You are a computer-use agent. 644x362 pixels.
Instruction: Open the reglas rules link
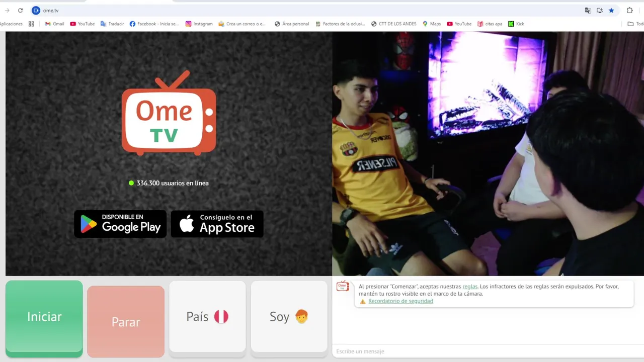tap(470, 287)
